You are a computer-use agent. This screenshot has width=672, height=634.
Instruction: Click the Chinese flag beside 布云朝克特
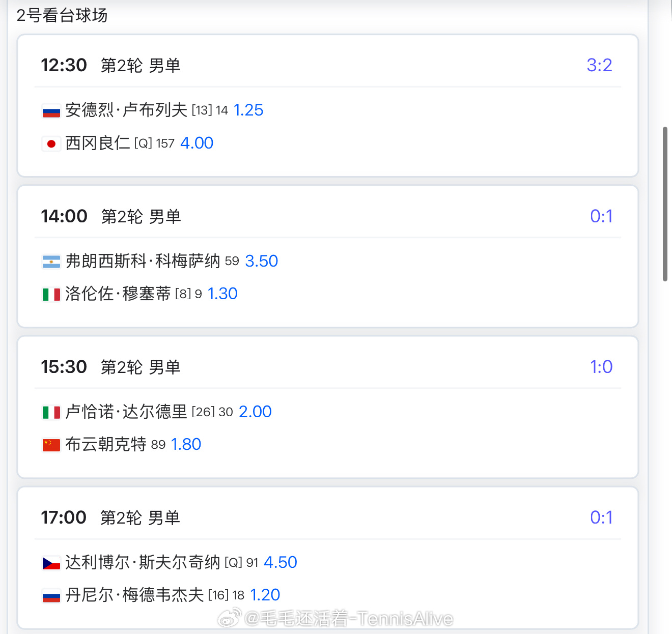pos(51,445)
